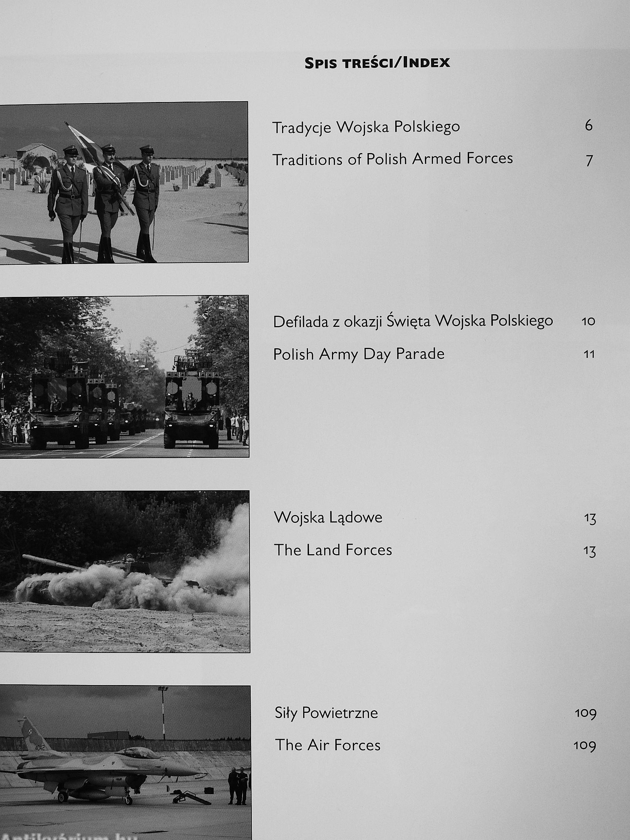
Task: Open 'Tradycje Wojska Polskiego' entry
Action: (x=366, y=127)
